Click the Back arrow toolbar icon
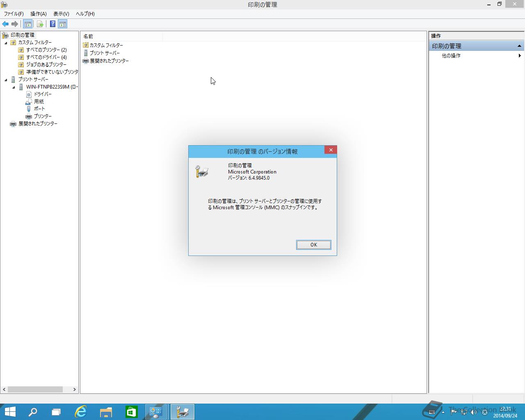 (x=5, y=24)
